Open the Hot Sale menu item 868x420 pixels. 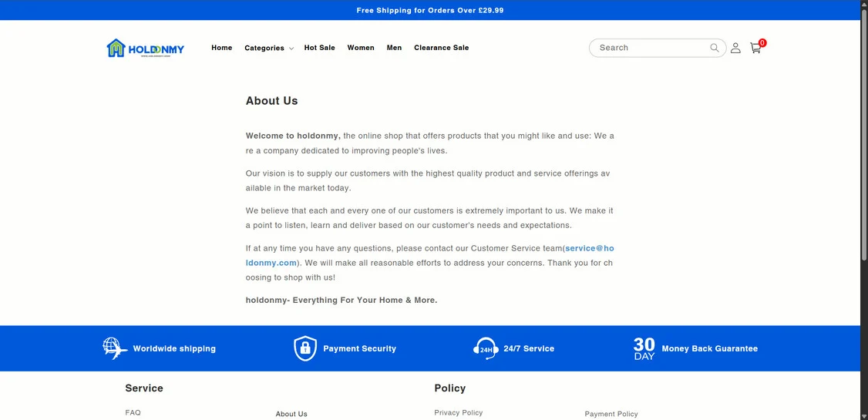319,48
